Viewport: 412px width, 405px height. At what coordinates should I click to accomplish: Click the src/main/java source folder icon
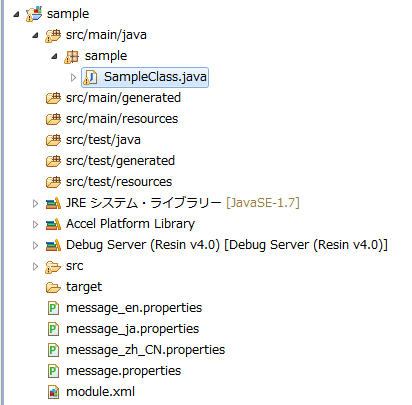click(x=53, y=36)
